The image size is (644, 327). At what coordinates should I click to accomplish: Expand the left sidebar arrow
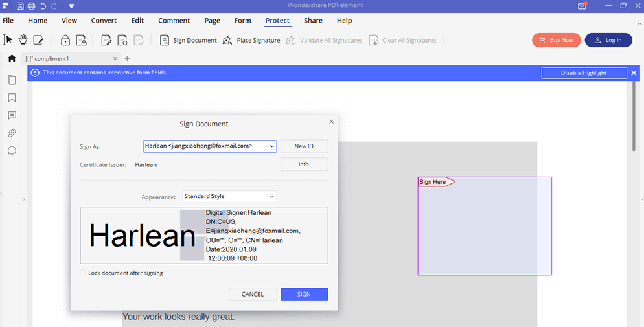point(24,199)
